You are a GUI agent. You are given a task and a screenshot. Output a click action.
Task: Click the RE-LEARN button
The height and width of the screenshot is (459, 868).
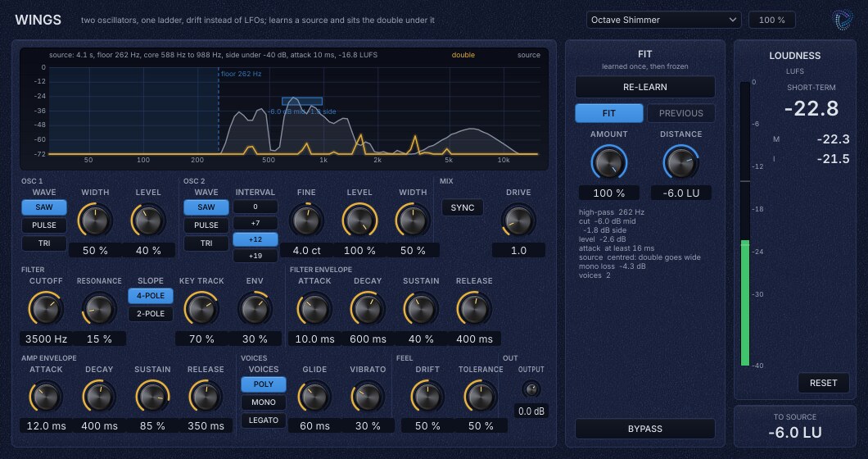pos(645,87)
